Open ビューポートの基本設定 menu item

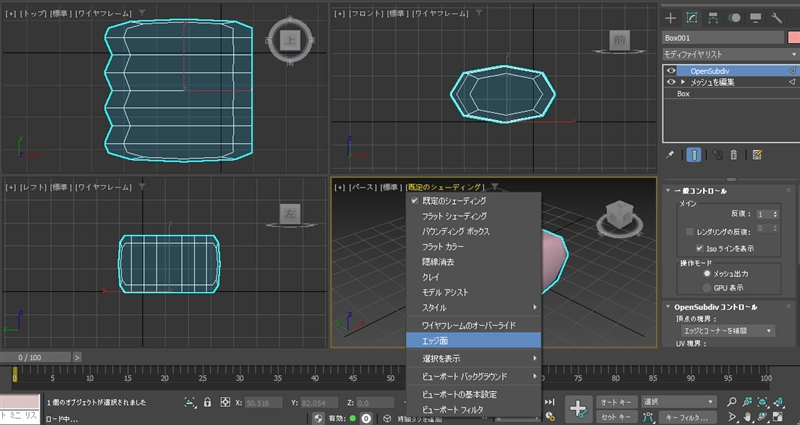coord(473,394)
